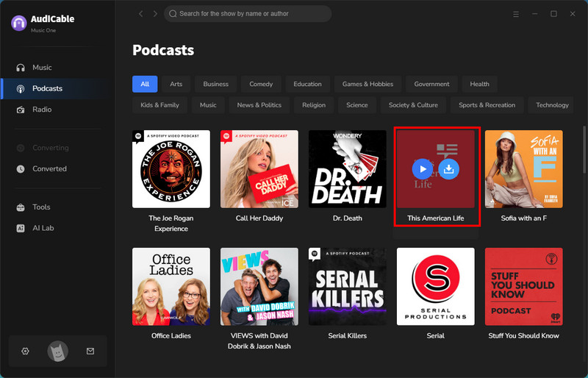Image resolution: width=588 pixels, height=378 pixels.
Task: Click the 'This American Life' title
Action: [x=435, y=218]
